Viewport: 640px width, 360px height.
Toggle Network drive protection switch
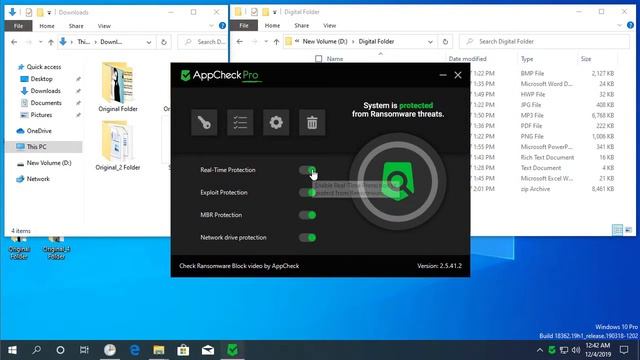(307, 237)
